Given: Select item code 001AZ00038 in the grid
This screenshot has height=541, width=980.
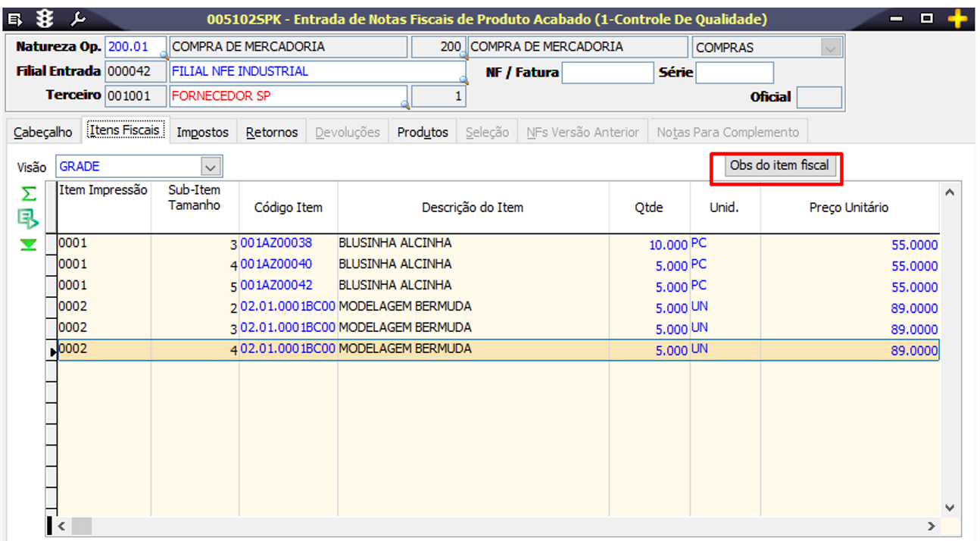Looking at the screenshot, I should (x=276, y=243).
